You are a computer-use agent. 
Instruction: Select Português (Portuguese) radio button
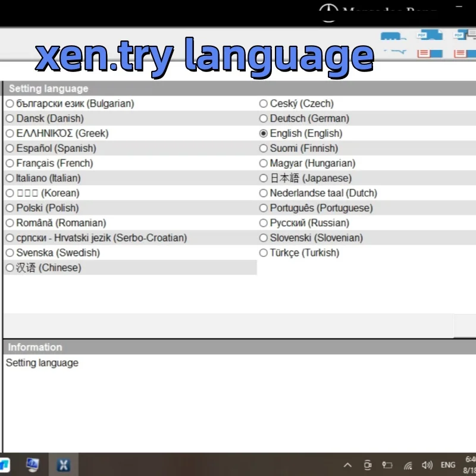click(x=264, y=208)
